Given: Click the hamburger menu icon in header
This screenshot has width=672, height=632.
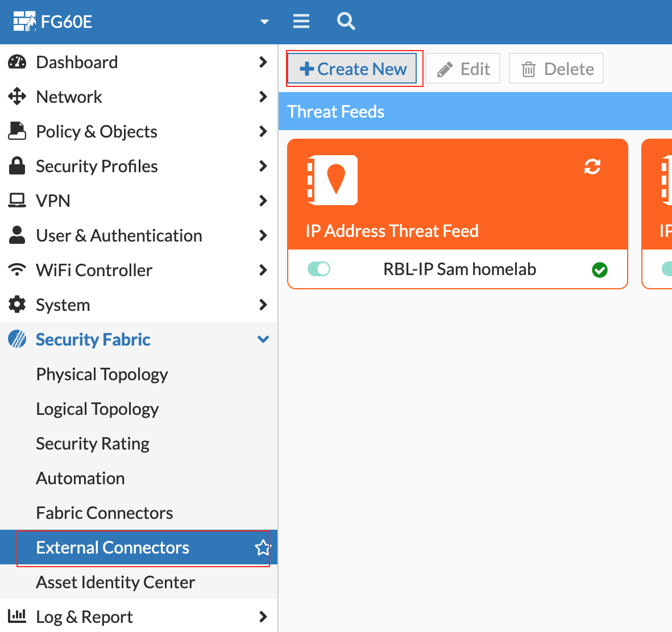Looking at the screenshot, I should pos(301,22).
